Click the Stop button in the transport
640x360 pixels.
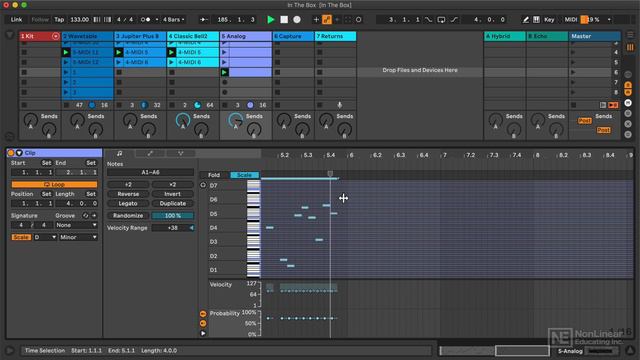(284, 19)
